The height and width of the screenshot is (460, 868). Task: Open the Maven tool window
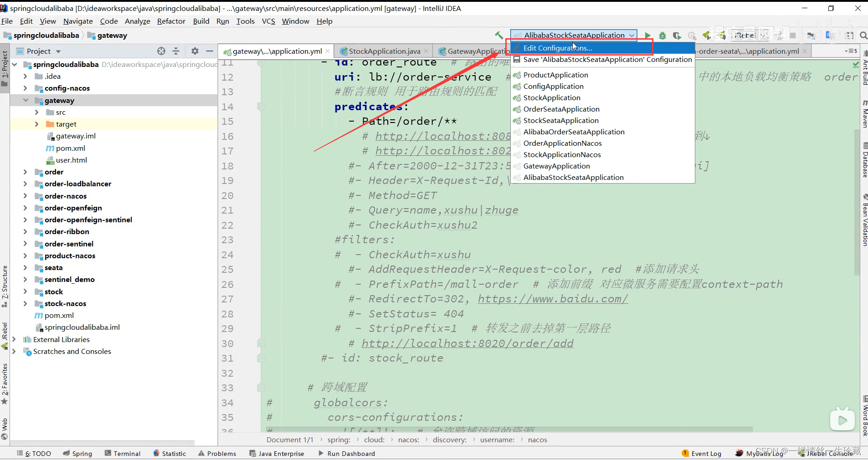tap(864, 113)
